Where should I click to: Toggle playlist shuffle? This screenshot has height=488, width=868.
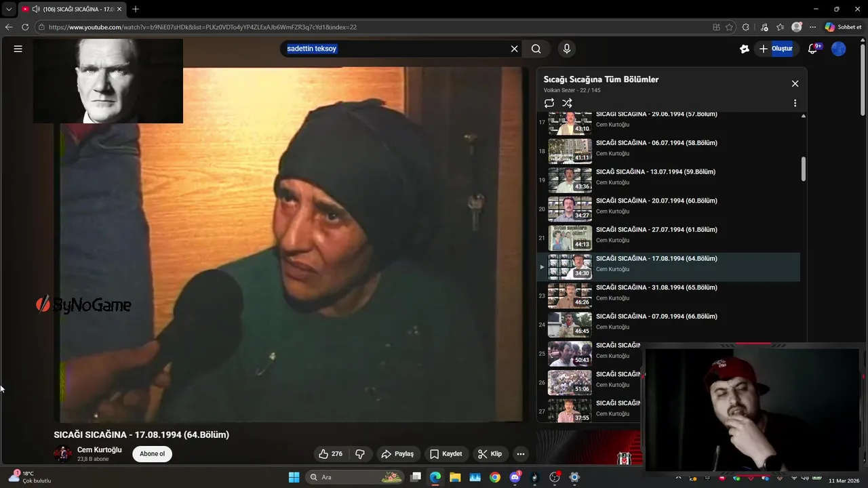pos(568,103)
